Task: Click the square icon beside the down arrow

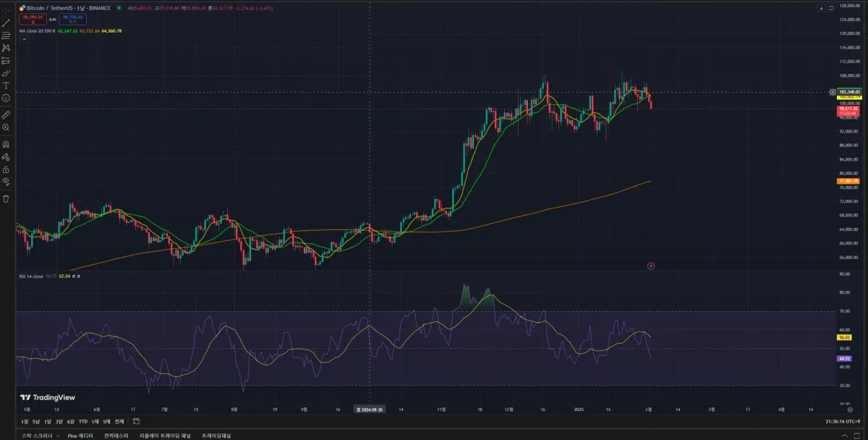Action: point(831,8)
